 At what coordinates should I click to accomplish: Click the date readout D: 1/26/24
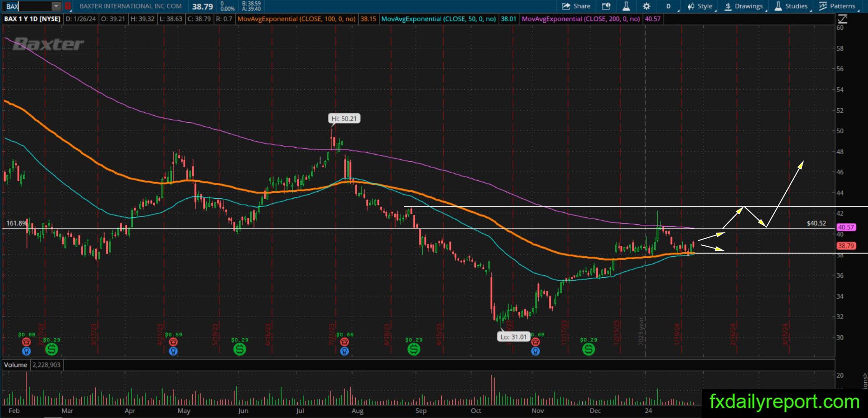click(x=81, y=19)
